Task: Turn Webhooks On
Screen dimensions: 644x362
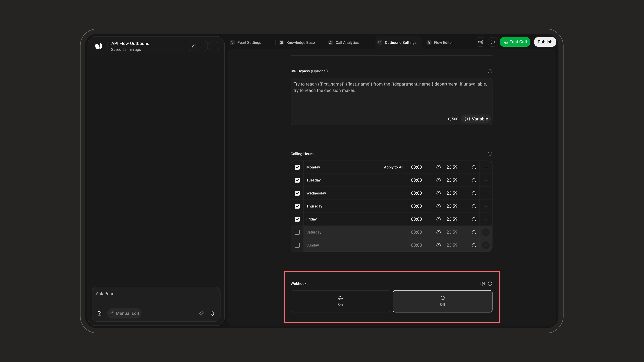Action: [x=340, y=301]
